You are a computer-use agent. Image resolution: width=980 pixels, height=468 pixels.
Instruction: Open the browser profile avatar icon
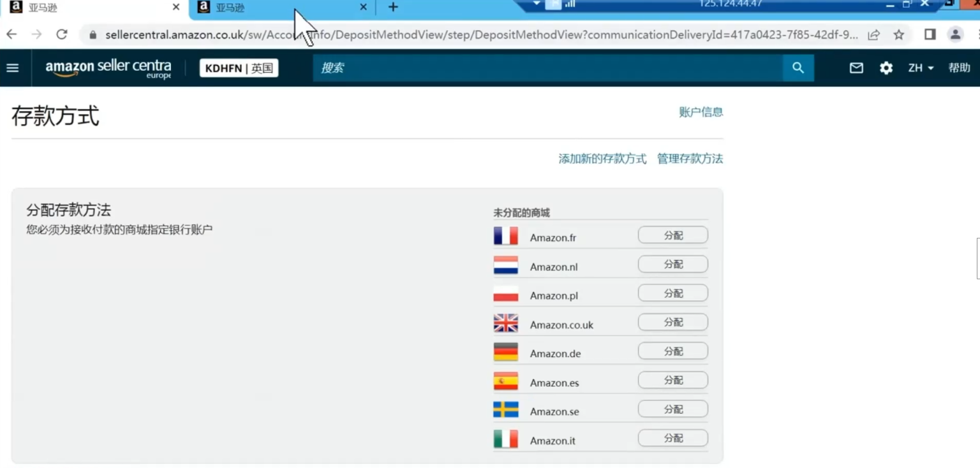click(x=955, y=34)
